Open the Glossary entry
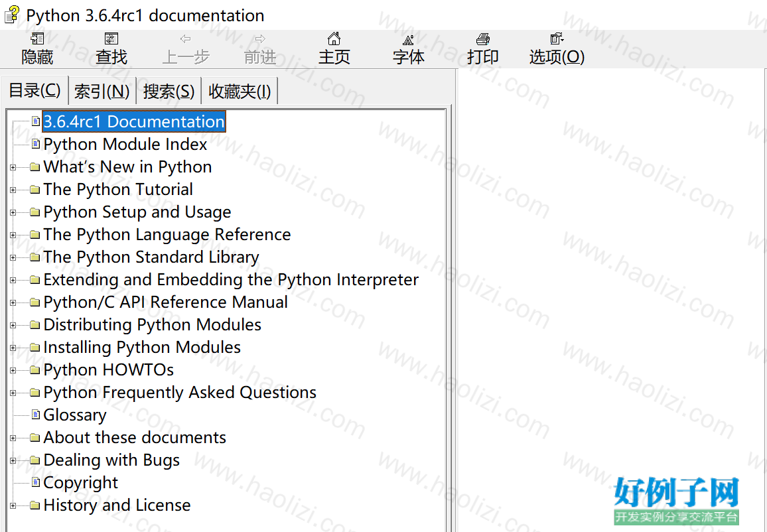This screenshot has height=532, width=767. point(75,415)
